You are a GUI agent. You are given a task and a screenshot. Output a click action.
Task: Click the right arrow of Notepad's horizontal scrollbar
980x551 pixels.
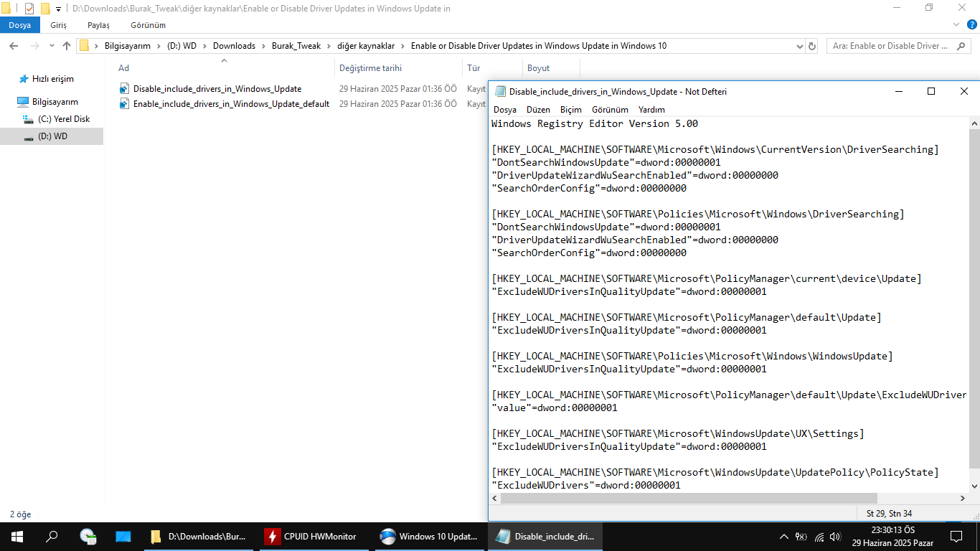[963, 498]
